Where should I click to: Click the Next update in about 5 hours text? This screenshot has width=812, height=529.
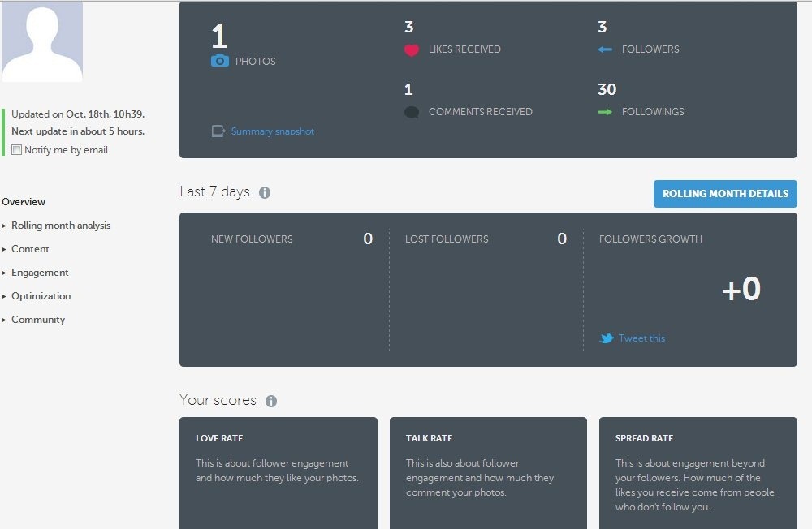(x=78, y=131)
